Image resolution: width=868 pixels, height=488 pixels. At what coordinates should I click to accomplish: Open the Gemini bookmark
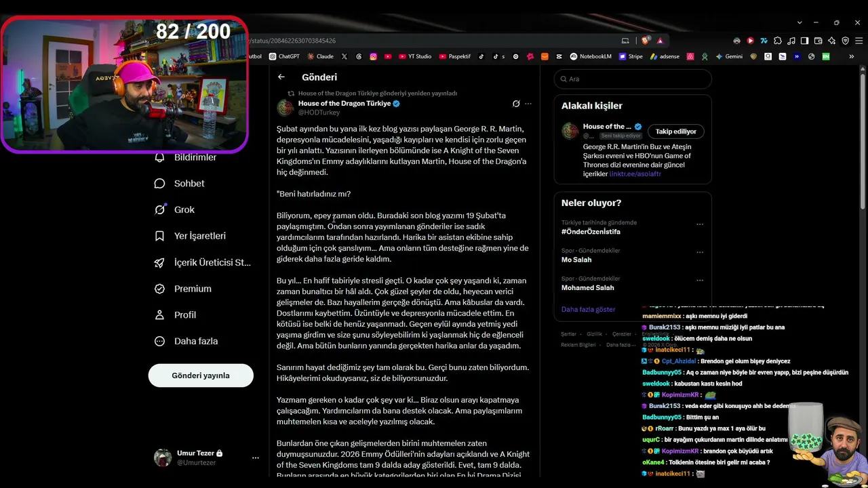click(728, 57)
